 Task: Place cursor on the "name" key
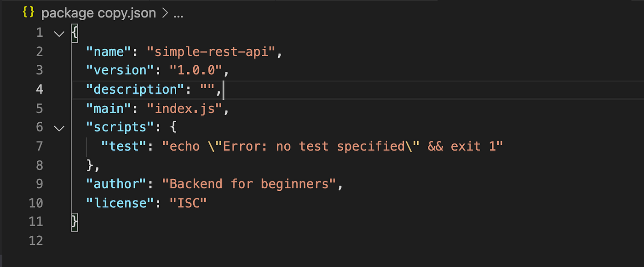point(109,51)
